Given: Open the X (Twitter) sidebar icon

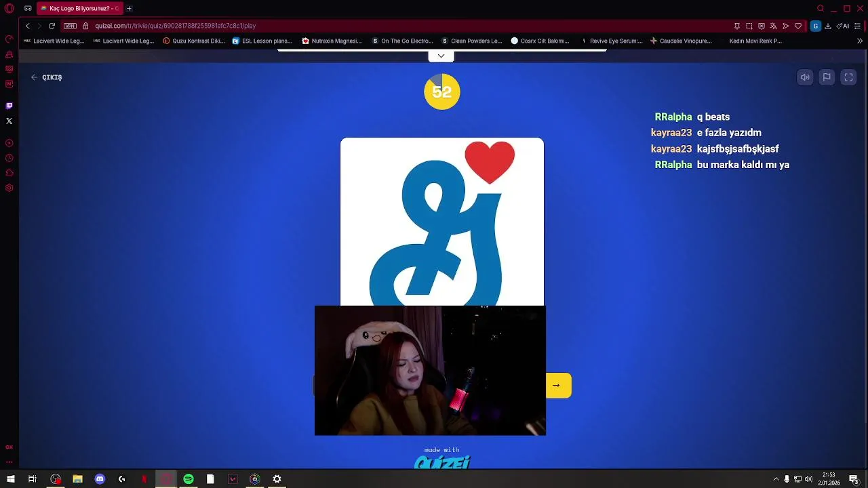Looking at the screenshot, I should tap(9, 121).
